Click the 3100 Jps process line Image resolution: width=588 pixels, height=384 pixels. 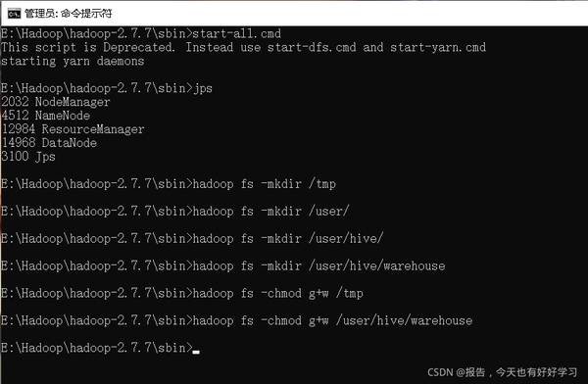tap(28, 157)
